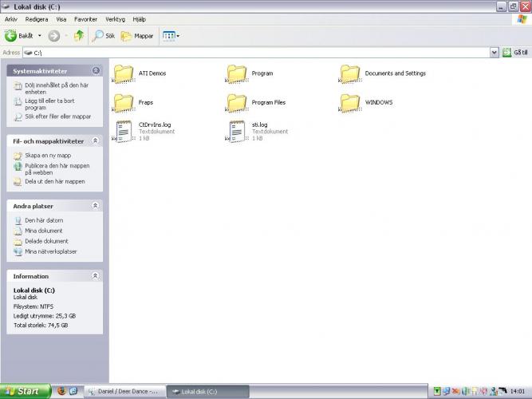
Task: Open the Verktyg menu
Action: click(x=115, y=19)
